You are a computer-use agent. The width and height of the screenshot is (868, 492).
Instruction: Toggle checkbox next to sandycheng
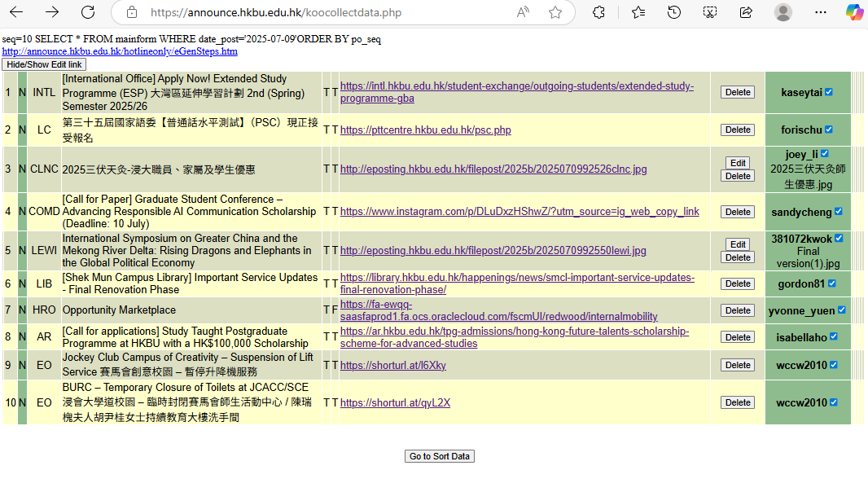tap(838, 211)
